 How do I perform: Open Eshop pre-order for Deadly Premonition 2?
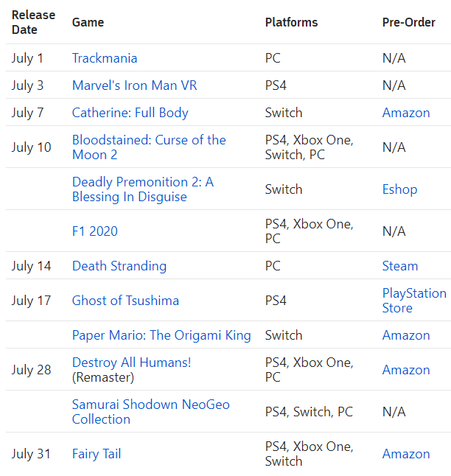pyautogui.click(x=399, y=189)
